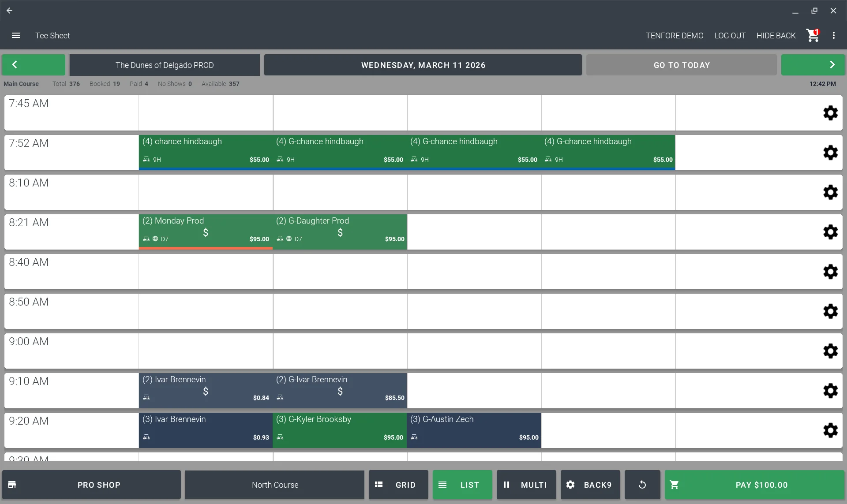Click the gear icon for 7:52 AM row
Screen dimensions: 847x504
830,153
